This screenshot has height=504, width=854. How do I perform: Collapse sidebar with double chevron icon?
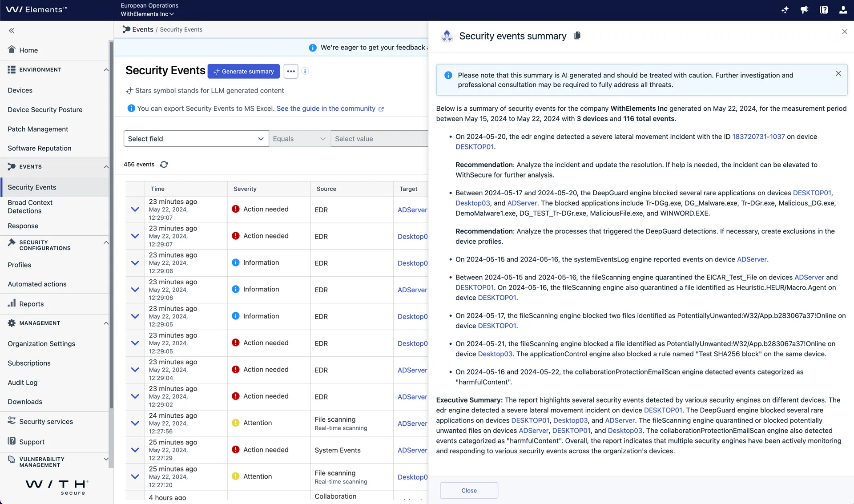(x=12, y=31)
